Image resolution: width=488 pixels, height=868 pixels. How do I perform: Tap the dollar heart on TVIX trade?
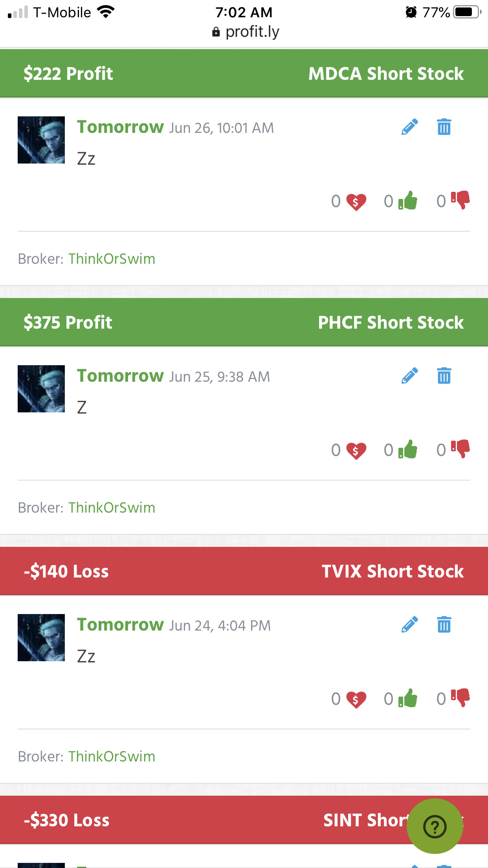point(356,699)
